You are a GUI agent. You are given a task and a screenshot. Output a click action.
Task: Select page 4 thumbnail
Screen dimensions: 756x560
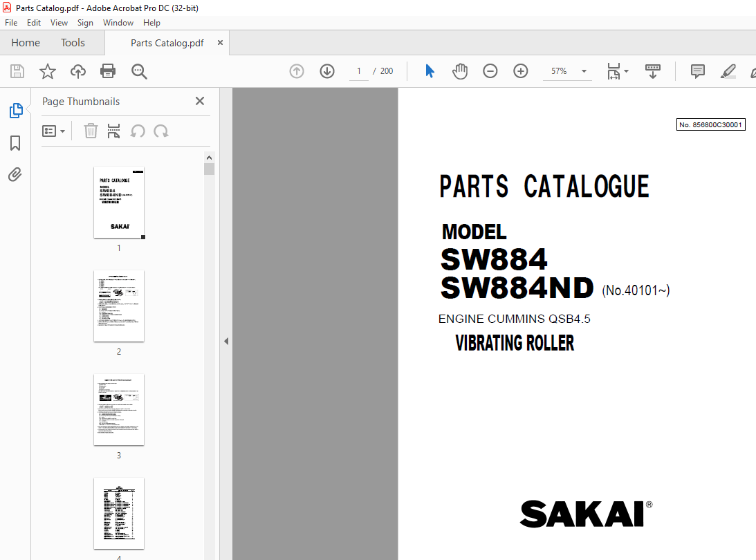tap(119, 513)
